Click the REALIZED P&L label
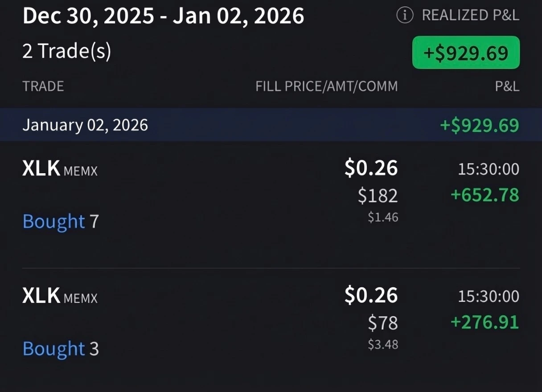This screenshot has height=392, width=542. point(470,16)
